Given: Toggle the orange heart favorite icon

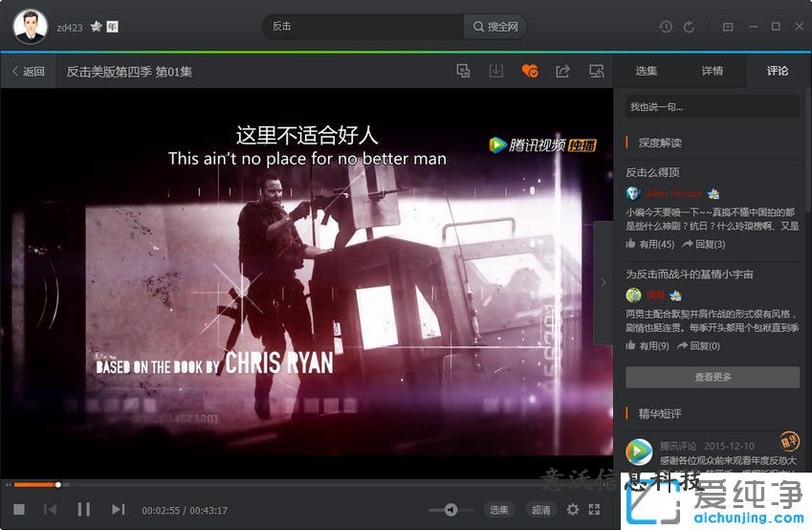Looking at the screenshot, I should [530, 71].
